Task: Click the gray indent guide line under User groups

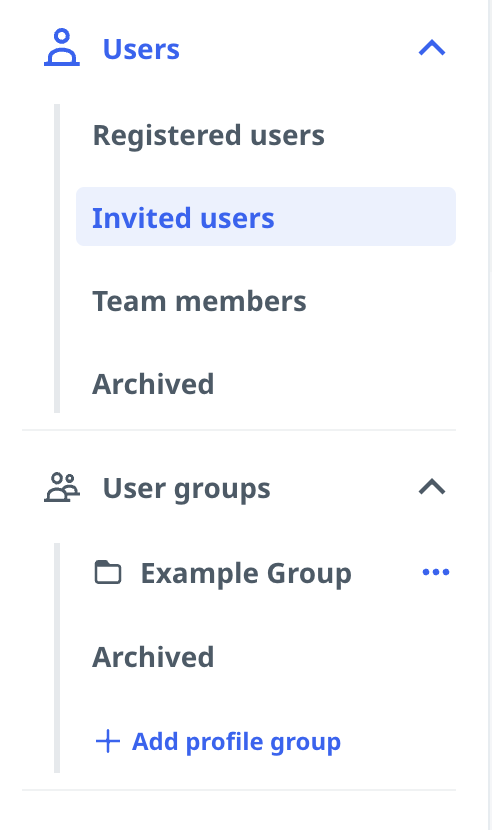Action: (57, 658)
